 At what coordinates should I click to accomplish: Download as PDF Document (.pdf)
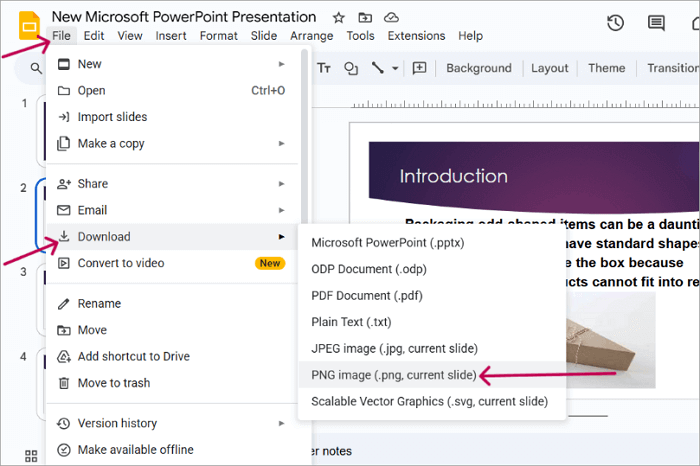(x=432, y=295)
